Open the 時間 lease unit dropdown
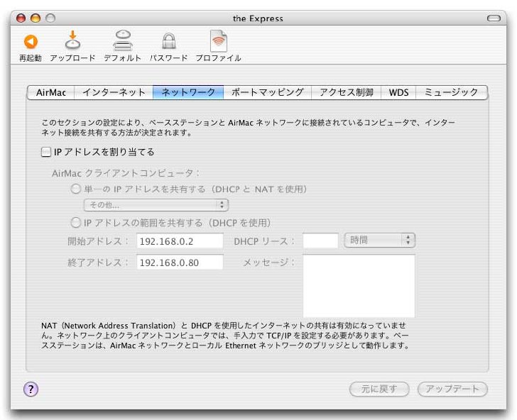The width and height of the screenshot is (517, 420). point(379,240)
